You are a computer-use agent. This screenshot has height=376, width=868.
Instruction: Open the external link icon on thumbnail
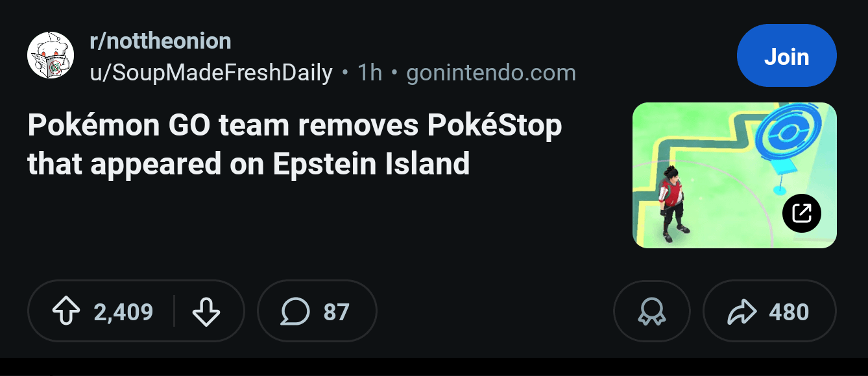[x=802, y=213]
